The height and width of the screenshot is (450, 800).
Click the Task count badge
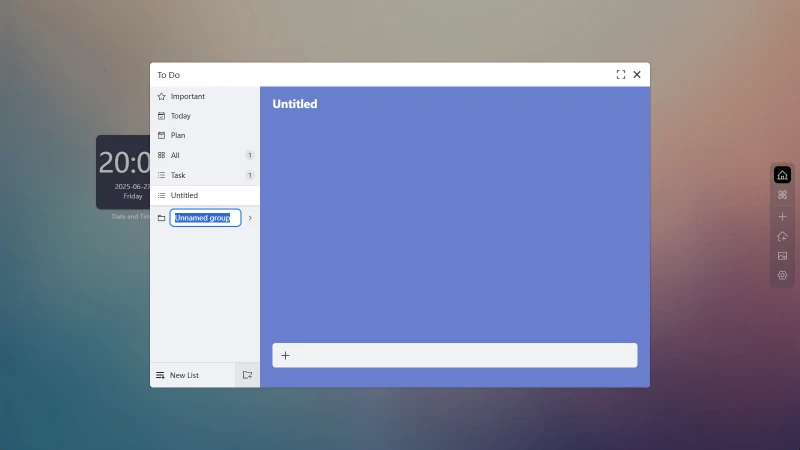(x=249, y=175)
